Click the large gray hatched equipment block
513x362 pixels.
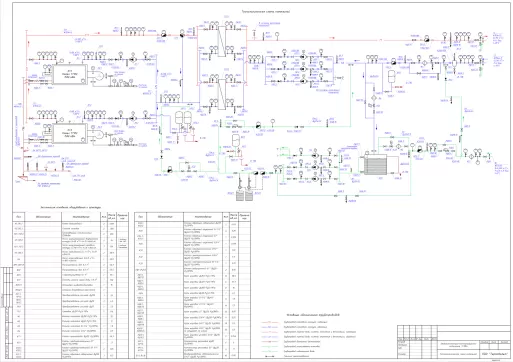pyautogui.click(x=376, y=164)
